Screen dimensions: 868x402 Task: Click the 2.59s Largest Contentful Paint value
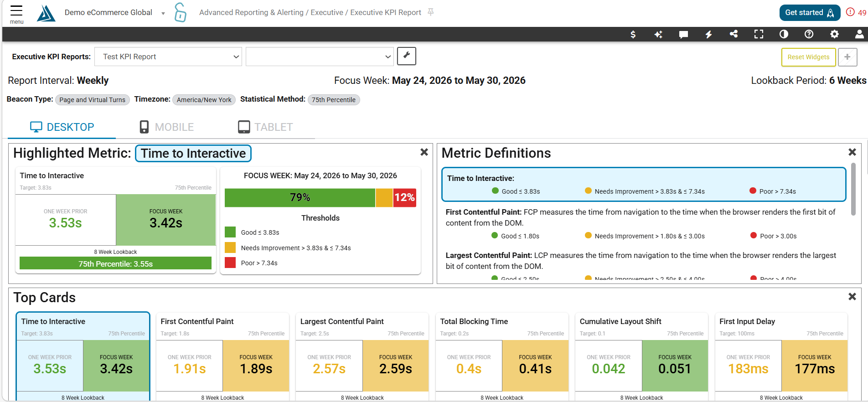(x=396, y=369)
